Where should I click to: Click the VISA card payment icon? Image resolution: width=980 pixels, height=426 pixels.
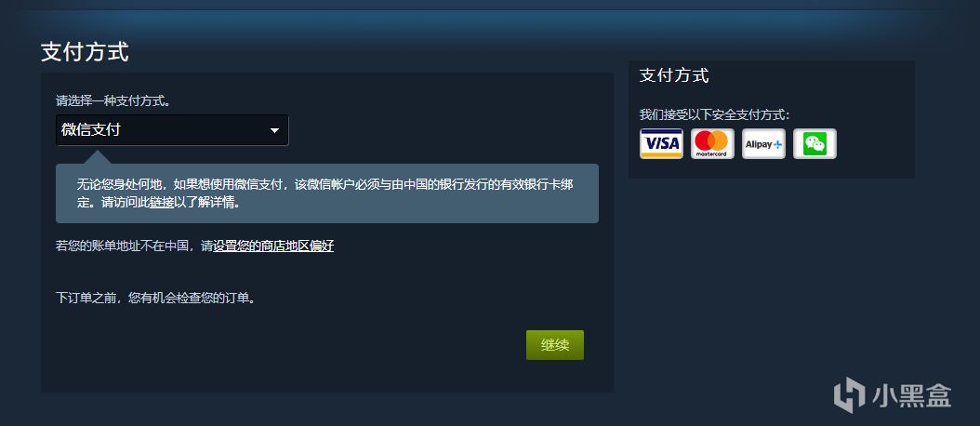661,144
